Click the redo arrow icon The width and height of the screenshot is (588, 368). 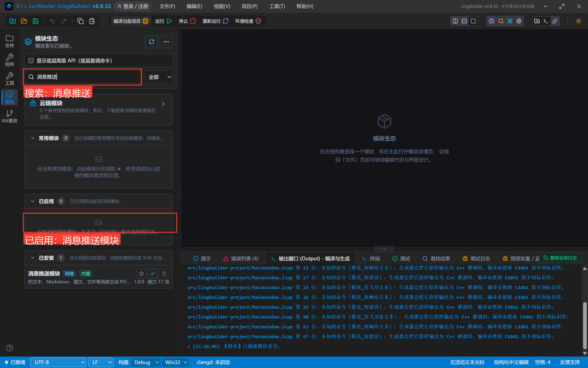(64, 21)
